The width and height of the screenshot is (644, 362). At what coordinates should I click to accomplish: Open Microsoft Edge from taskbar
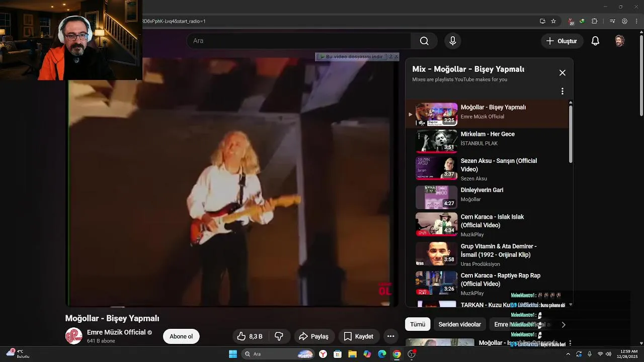tap(382, 354)
